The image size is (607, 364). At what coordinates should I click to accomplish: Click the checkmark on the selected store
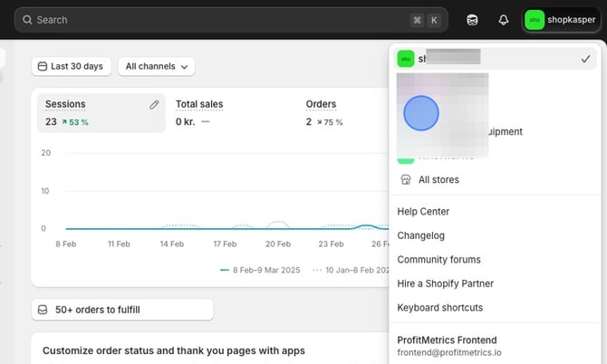point(585,59)
